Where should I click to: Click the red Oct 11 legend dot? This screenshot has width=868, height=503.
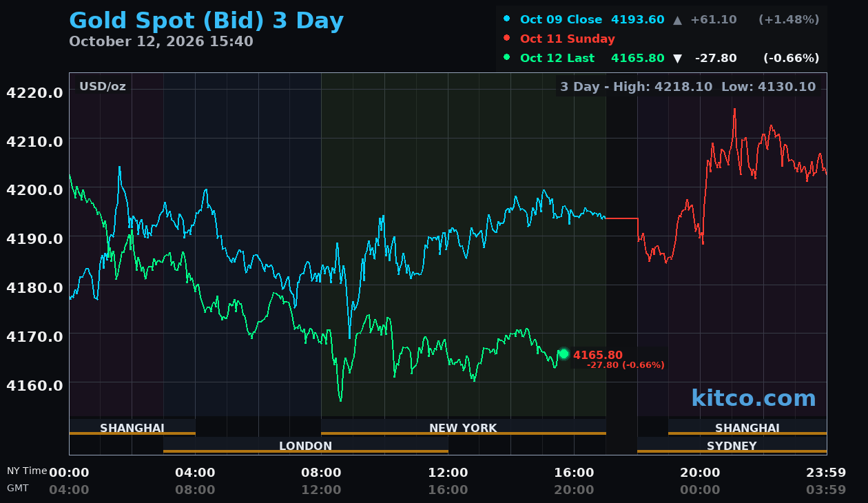pyautogui.click(x=507, y=39)
